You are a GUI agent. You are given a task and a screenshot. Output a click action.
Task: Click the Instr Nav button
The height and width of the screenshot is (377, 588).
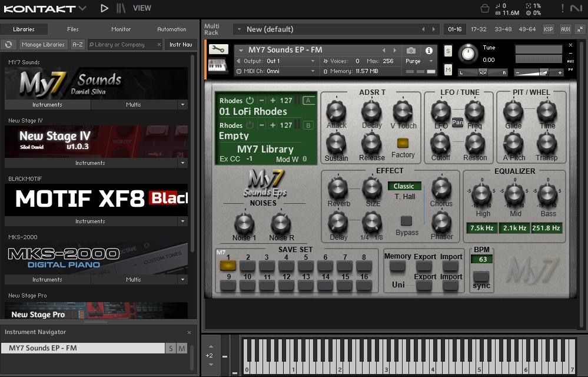click(181, 45)
